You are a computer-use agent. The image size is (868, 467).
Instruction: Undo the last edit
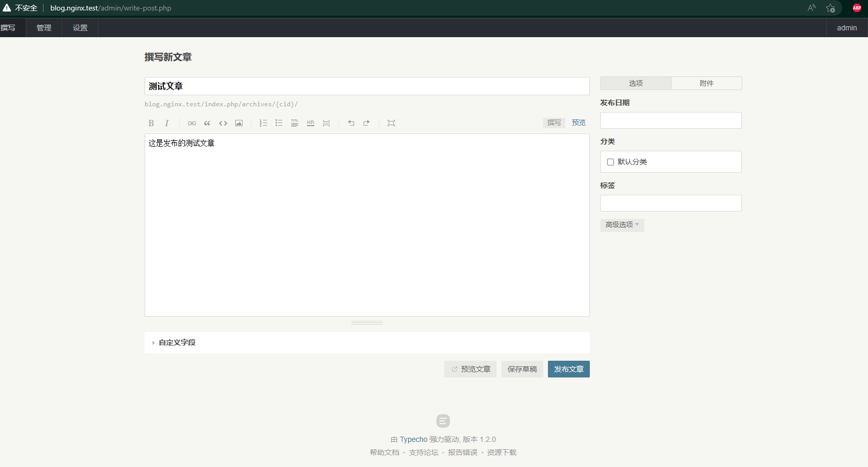click(x=351, y=123)
